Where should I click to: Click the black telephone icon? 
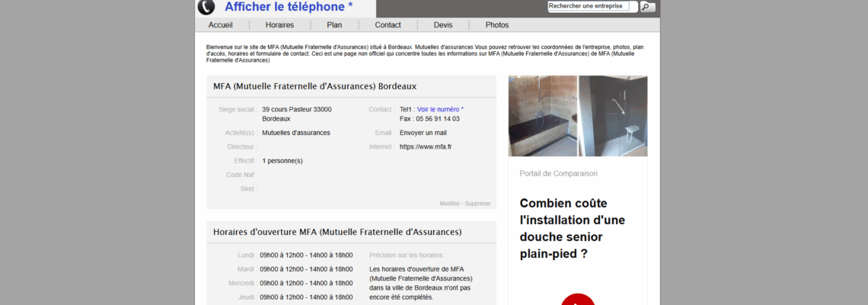[206, 7]
